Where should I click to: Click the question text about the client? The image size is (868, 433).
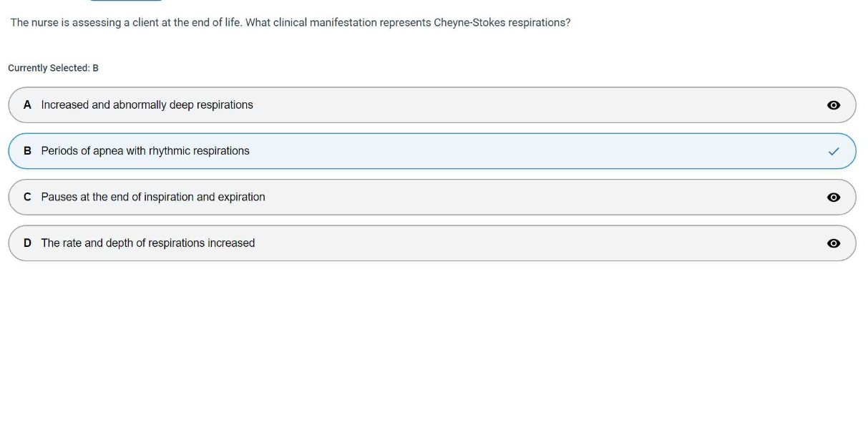pyautogui.click(x=290, y=23)
